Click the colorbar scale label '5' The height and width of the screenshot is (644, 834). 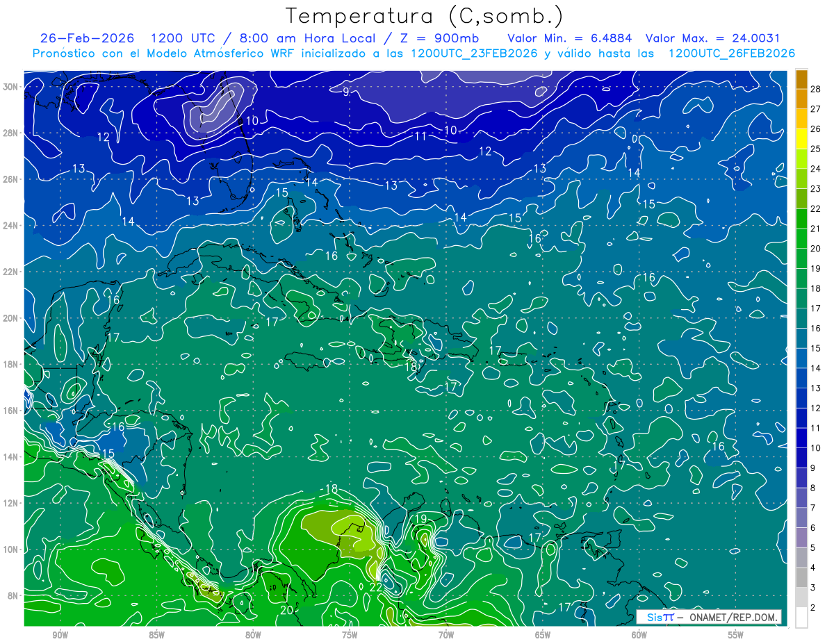(x=813, y=548)
